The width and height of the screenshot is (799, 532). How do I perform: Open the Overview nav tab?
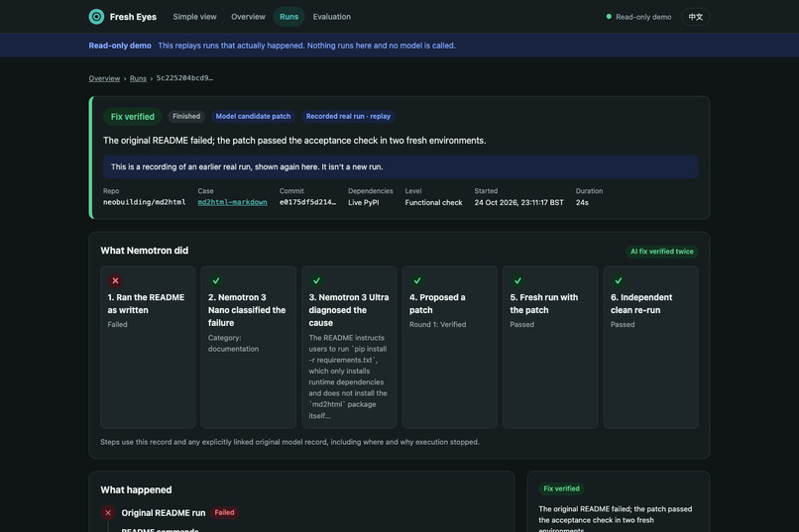pos(248,17)
